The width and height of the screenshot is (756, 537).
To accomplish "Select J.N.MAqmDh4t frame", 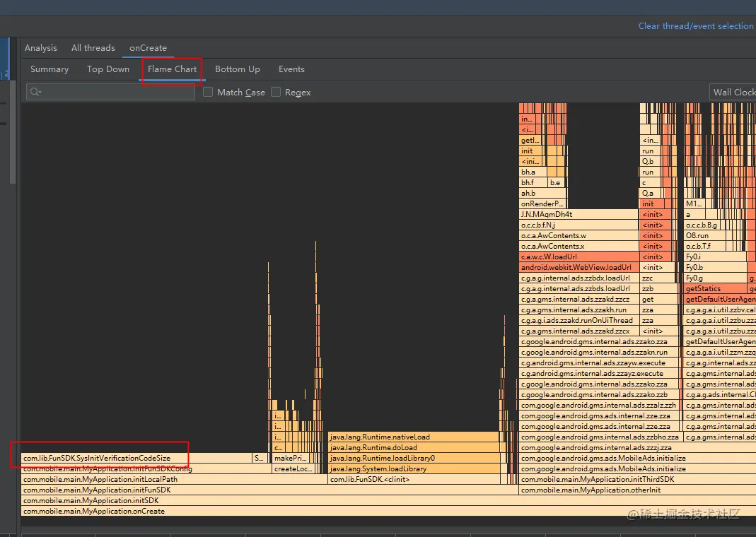I will [x=578, y=214].
